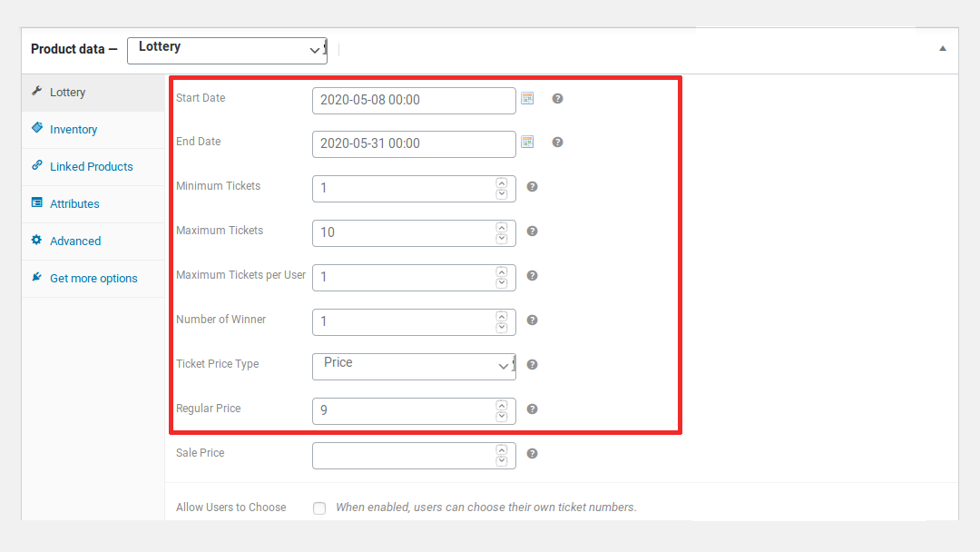The width and height of the screenshot is (980, 552).
Task: Show help tooltip for Regular Price
Action: (532, 409)
